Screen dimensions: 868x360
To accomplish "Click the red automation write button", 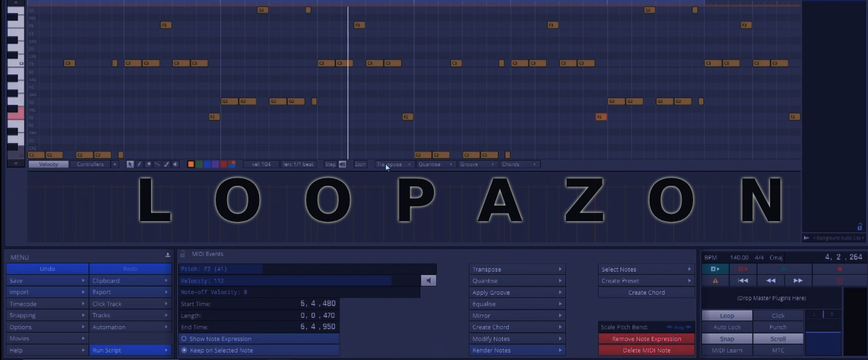I will coord(743,269).
